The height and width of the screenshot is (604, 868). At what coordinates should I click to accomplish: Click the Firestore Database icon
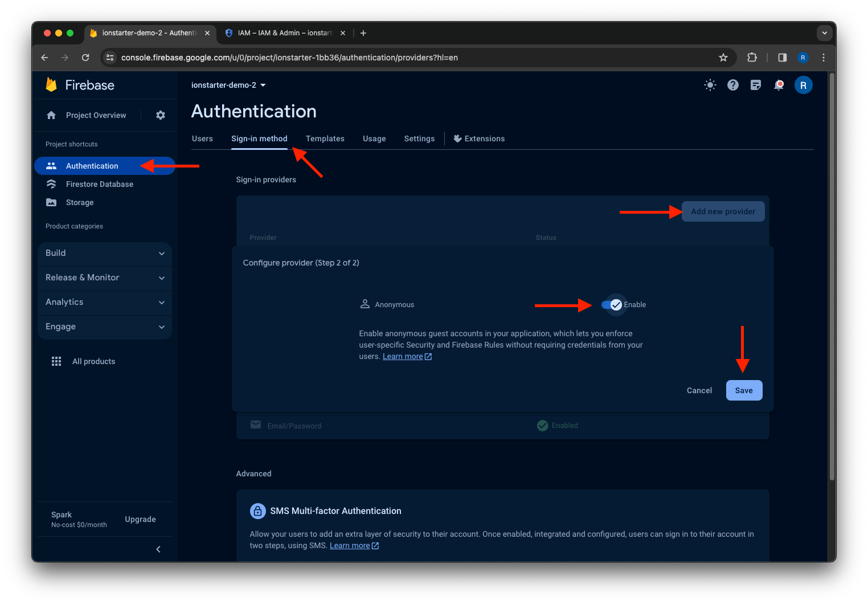tap(51, 184)
